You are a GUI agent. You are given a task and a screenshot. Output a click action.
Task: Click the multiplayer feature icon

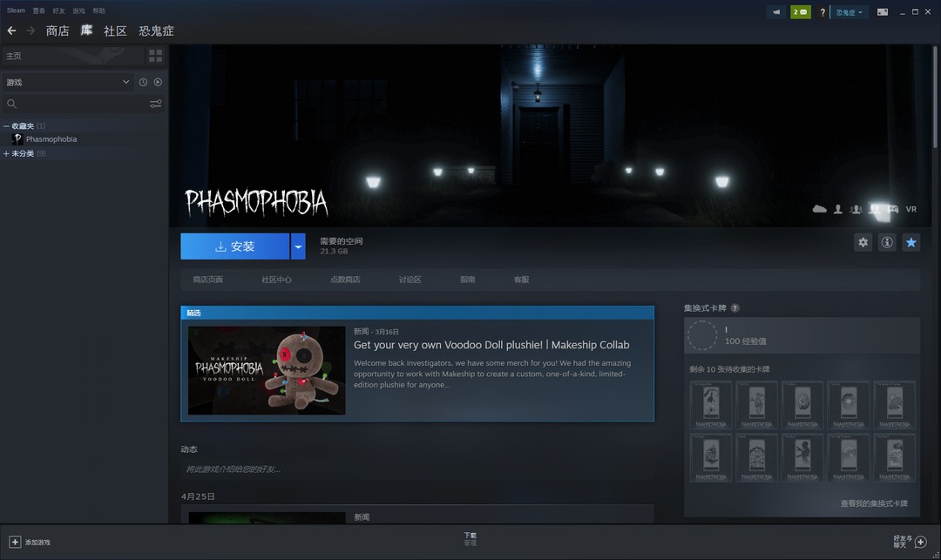(x=856, y=209)
